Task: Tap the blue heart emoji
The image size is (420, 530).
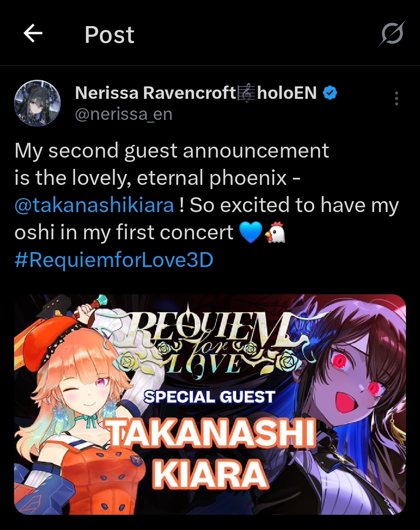Action: click(x=250, y=233)
